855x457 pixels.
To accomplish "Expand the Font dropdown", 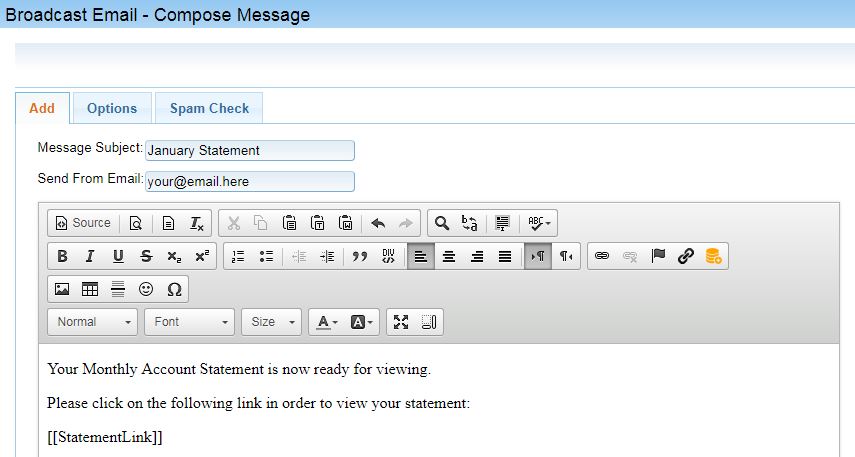I will pos(192,322).
